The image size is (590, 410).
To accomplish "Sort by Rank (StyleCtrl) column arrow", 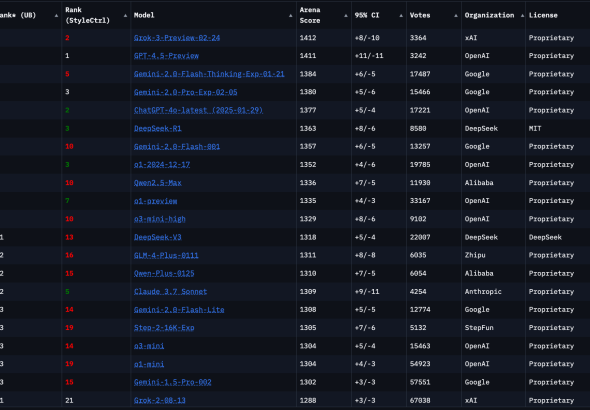I will tap(125, 16).
